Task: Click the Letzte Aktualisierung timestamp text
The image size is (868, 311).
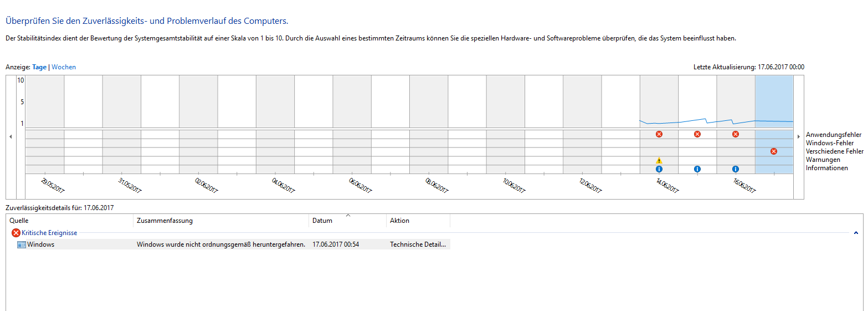Action: 749,67
